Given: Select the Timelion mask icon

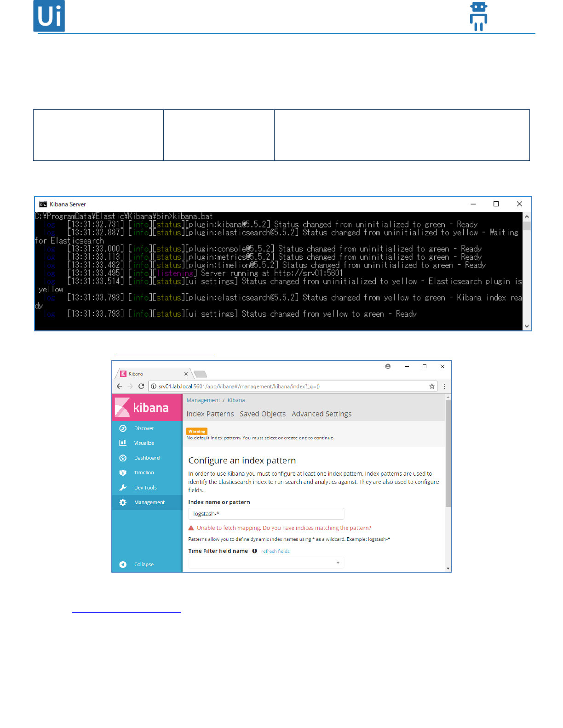Looking at the screenshot, I should click(x=123, y=472).
